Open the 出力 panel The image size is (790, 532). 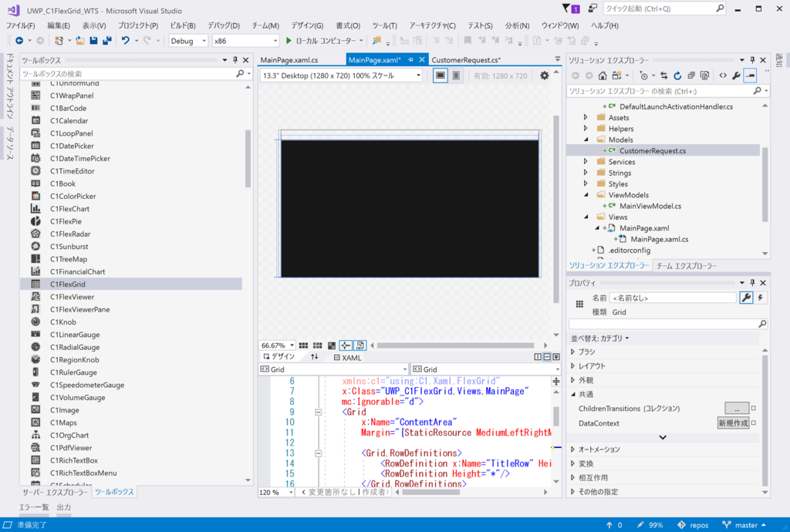[63, 507]
